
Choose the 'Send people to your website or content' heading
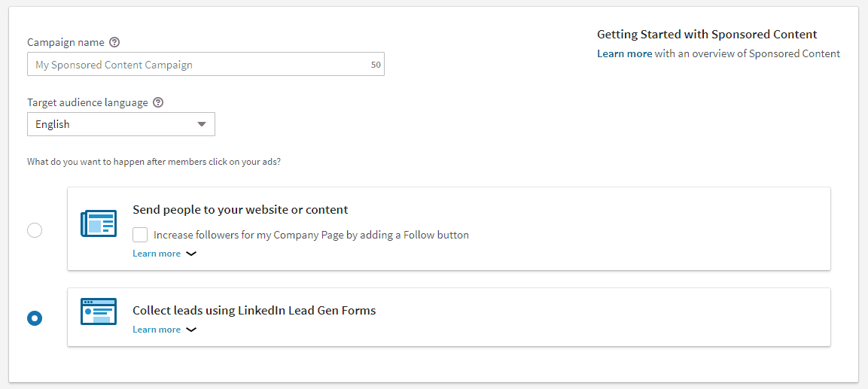click(x=240, y=210)
